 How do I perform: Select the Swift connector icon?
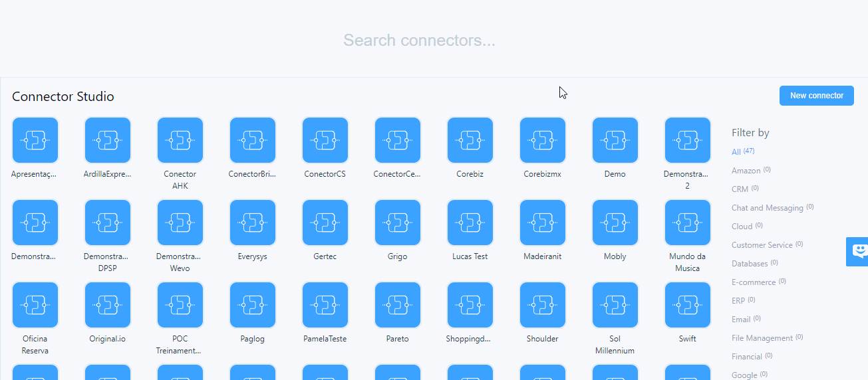(687, 305)
